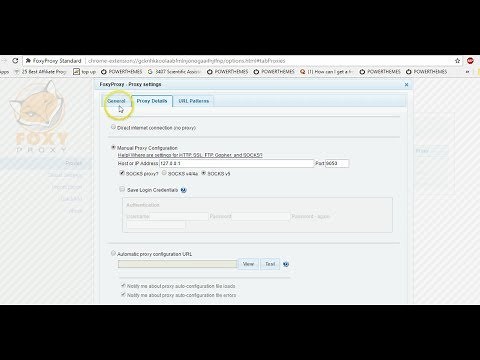
Task: Open the '3407 Scientific' Google bookmark
Action: point(174,72)
